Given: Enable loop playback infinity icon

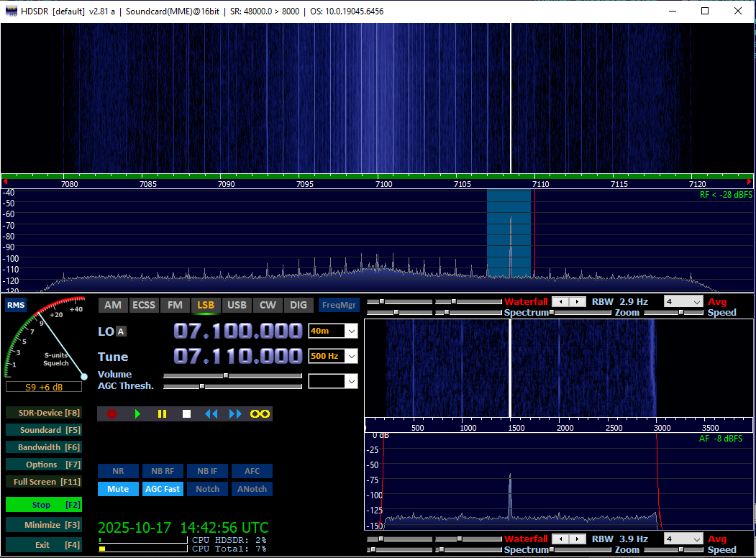Looking at the screenshot, I should 260,413.
